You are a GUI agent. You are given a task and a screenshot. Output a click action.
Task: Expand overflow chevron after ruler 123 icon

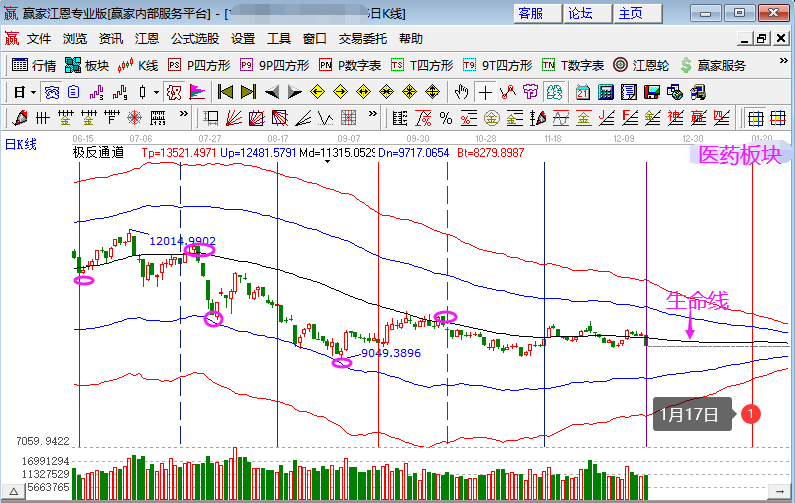(184, 114)
